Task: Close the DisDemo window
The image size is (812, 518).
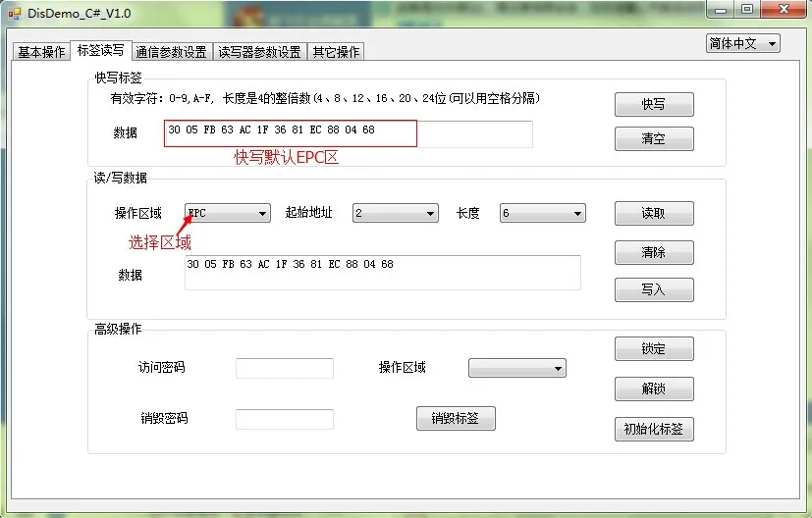Action: click(784, 9)
